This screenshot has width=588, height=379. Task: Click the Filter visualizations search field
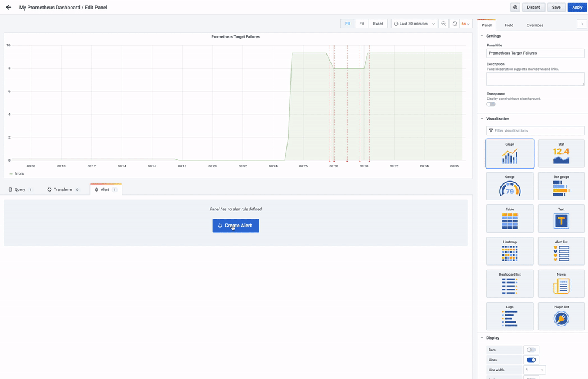536,130
